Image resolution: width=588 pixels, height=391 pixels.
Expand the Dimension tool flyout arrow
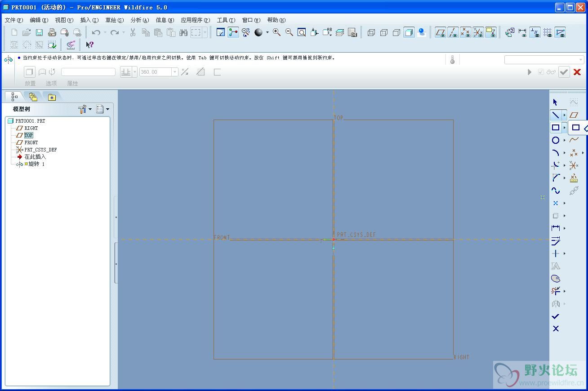click(565, 229)
